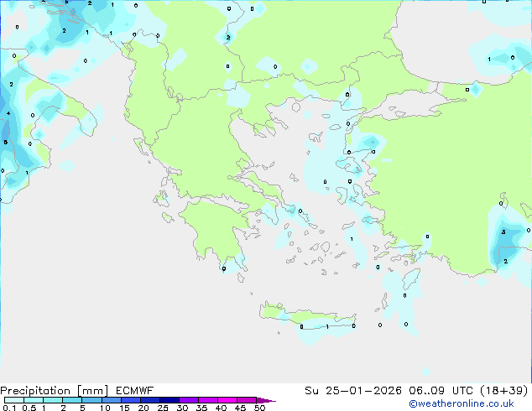Screen dimensions: 532x411
Task: Click the '(18+39)' forecast run label
Action: 504,391
